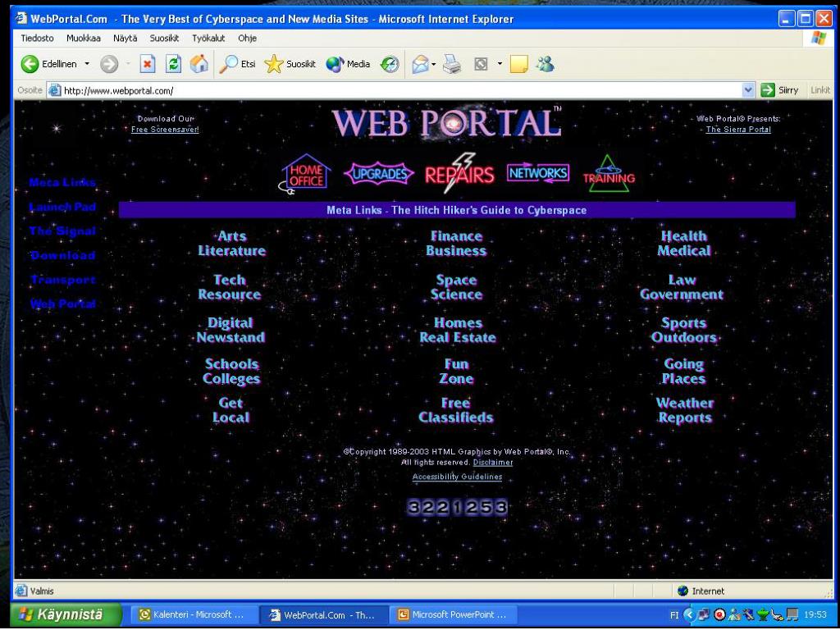The width and height of the screenshot is (840, 630).
Task: Open the Arts Literature category
Action: (x=231, y=244)
